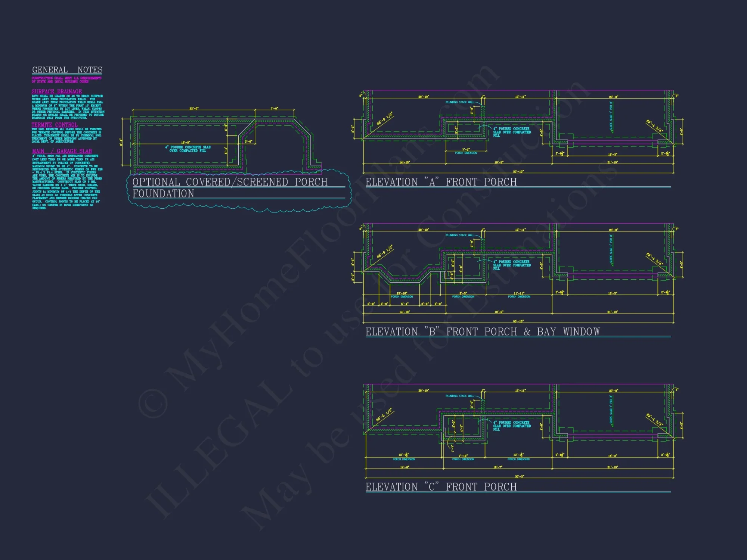Click the 14'-10" dimension in Elevation A
This screenshot has height=560, width=747.
(x=405, y=162)
